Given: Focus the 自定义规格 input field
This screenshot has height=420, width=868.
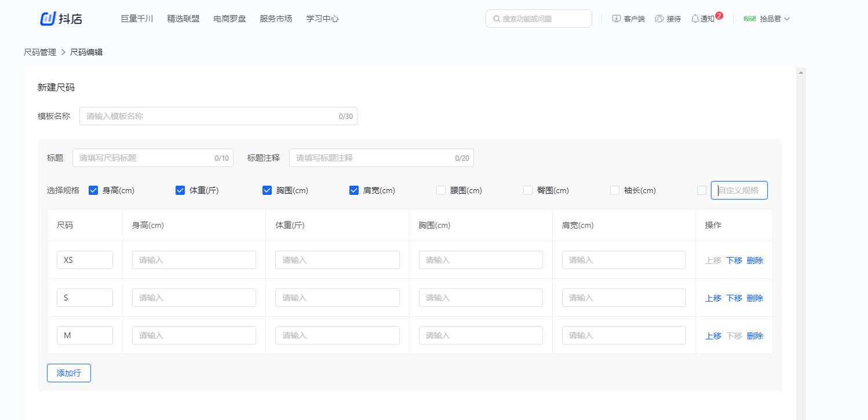Looking at the screenshot, I should pyautogui.click(x=739, y=190).
